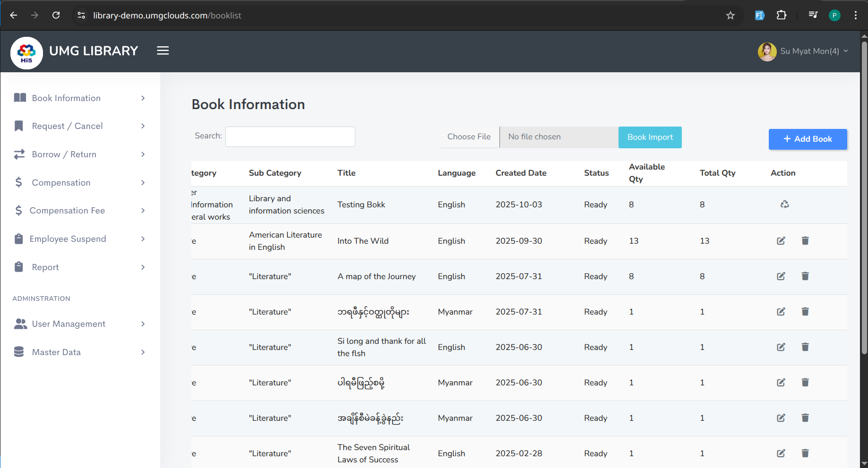Open the Report menu item
The image size is (868, 468).
[x=79, y=267]
